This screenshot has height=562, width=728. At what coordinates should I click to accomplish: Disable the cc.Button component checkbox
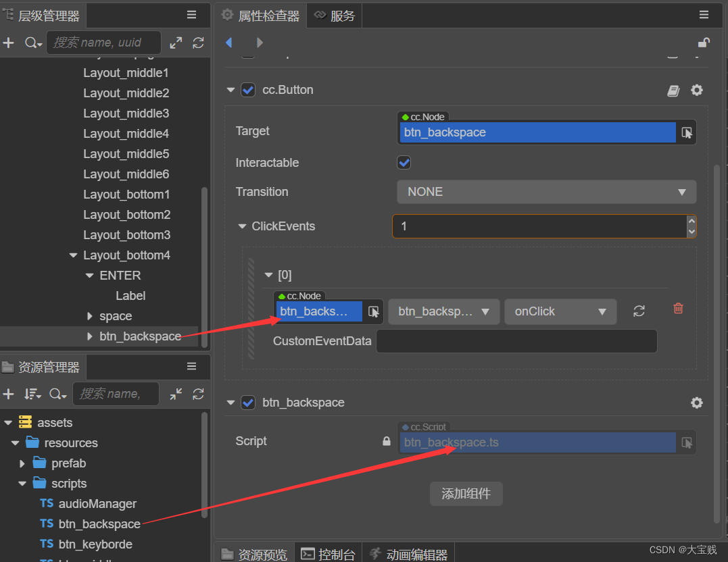248,90
